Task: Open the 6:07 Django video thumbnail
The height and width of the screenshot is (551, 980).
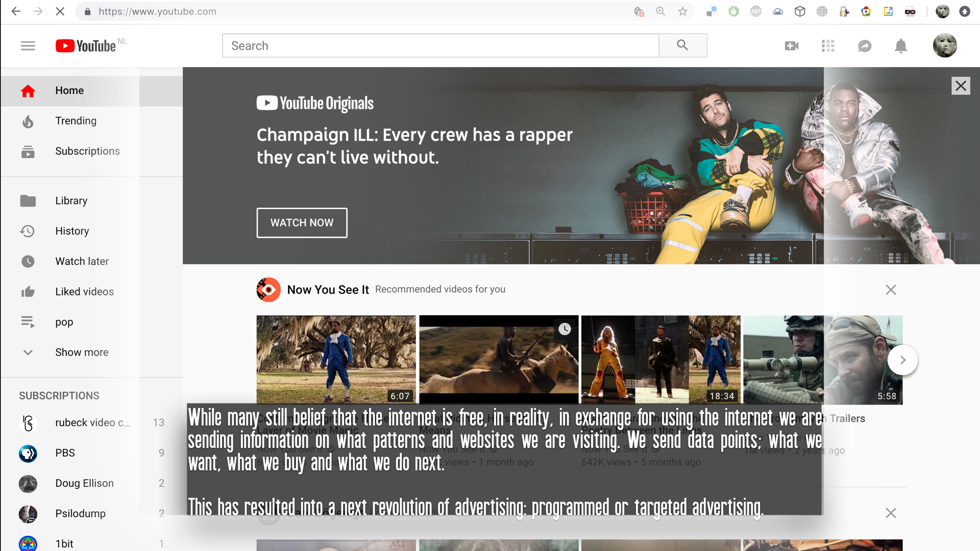Action: pyautogui.click(x=336, y=360)
